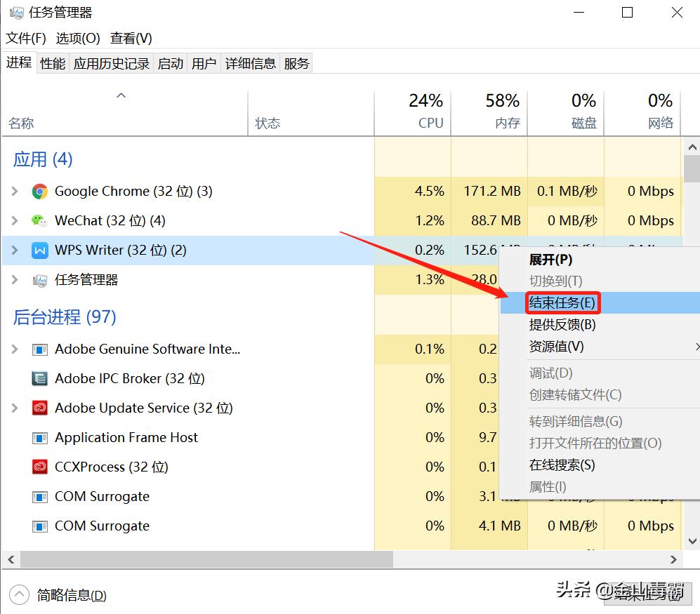
Task: Switch to the 性能 tab
Action: (x=52, y=63)
